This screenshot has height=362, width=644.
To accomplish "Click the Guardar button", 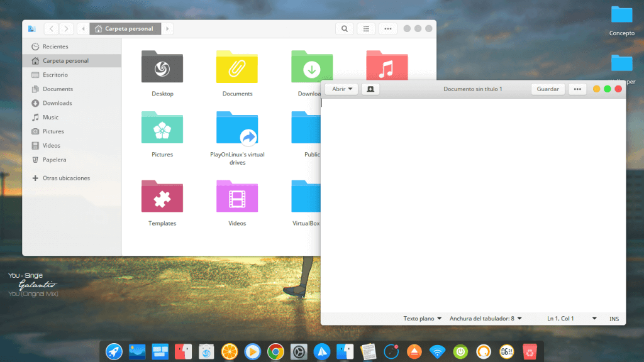I will click(x=548, y=89).
